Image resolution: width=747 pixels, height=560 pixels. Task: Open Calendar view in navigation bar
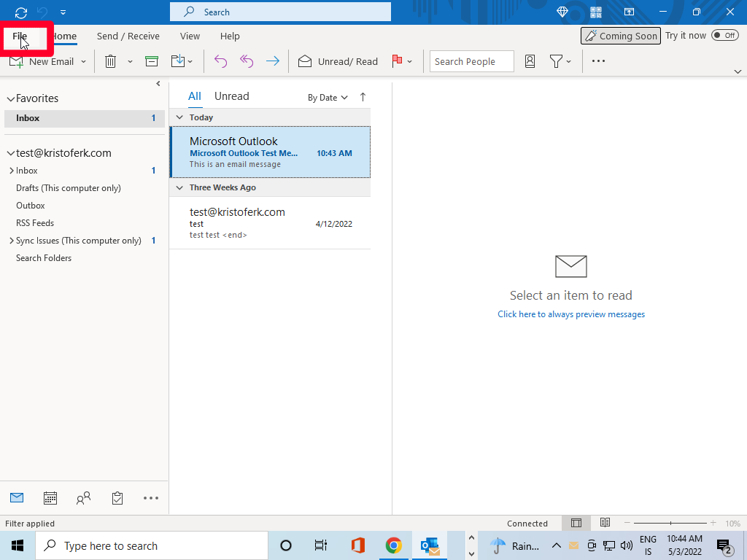(x=50, y=498)
